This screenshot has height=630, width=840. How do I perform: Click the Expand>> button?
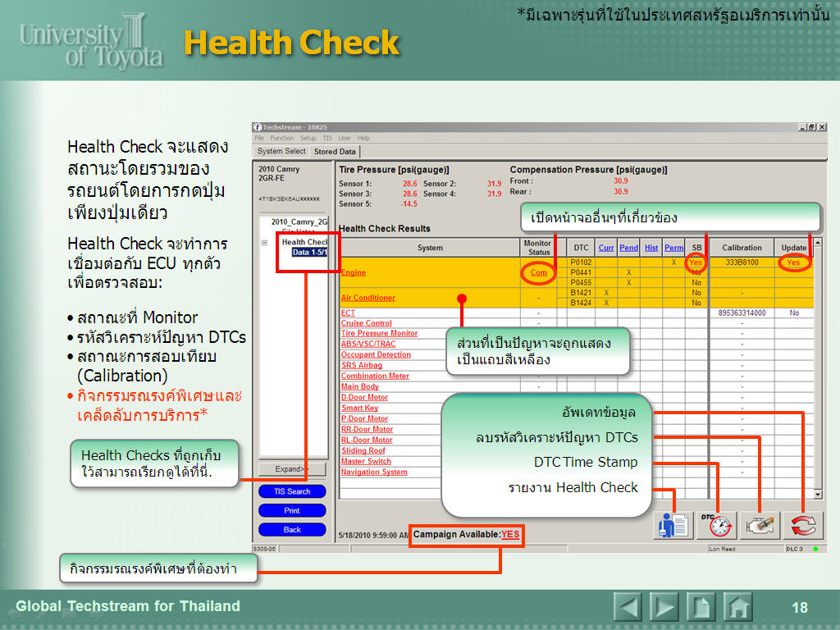pyautogui.click(x=292, y=469)
